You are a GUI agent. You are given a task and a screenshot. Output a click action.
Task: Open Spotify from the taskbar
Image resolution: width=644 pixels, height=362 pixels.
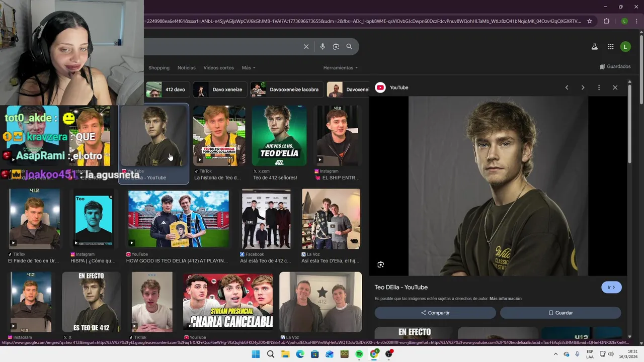click(359, 354)
